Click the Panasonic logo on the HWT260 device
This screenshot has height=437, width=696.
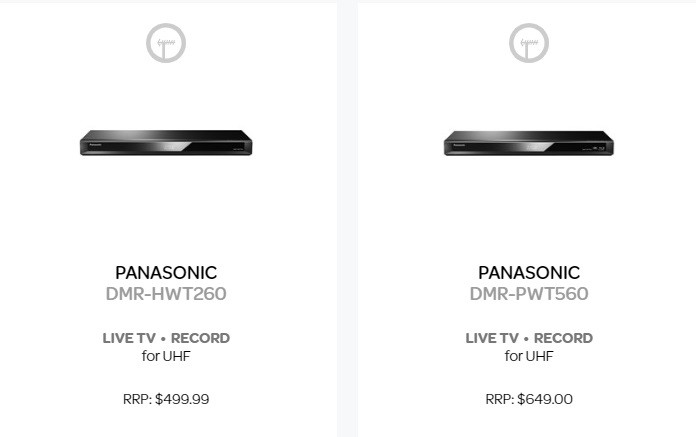[x=95, y=144]
